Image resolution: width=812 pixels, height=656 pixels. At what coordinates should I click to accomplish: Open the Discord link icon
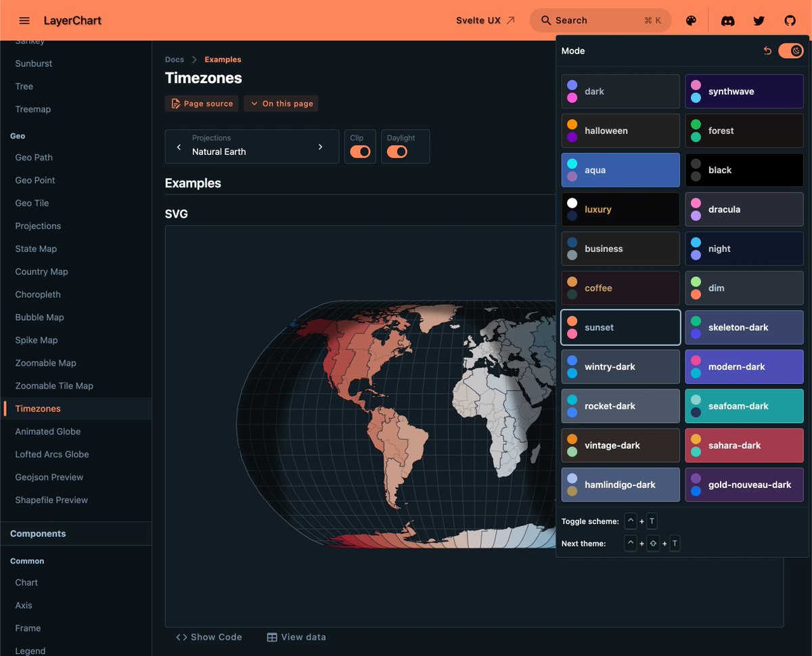tap(728, 20)
